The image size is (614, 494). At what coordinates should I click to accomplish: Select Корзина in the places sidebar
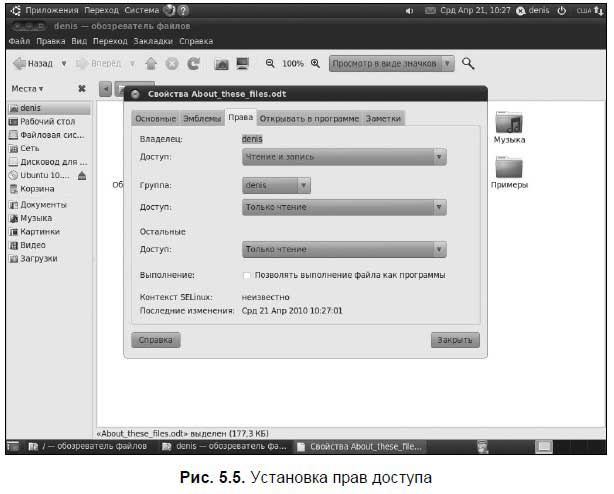coord(37,189)
